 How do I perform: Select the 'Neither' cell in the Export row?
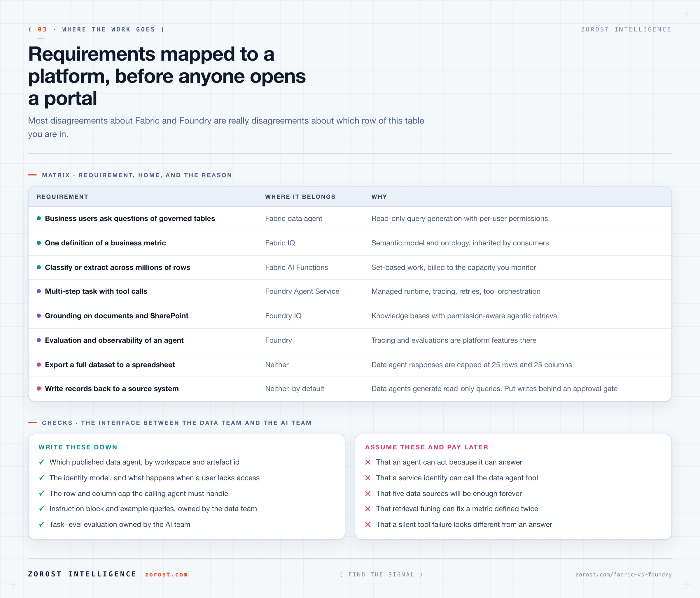click(x=277, y=365)
